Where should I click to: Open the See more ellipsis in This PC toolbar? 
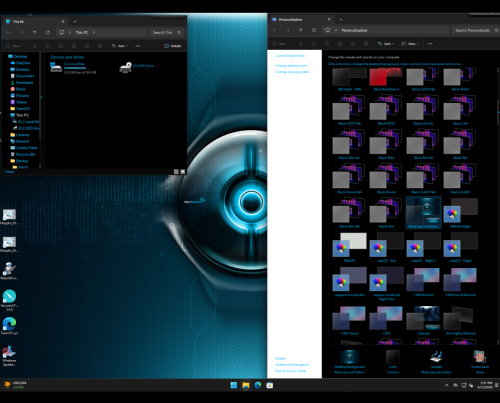tap(138, 46)
